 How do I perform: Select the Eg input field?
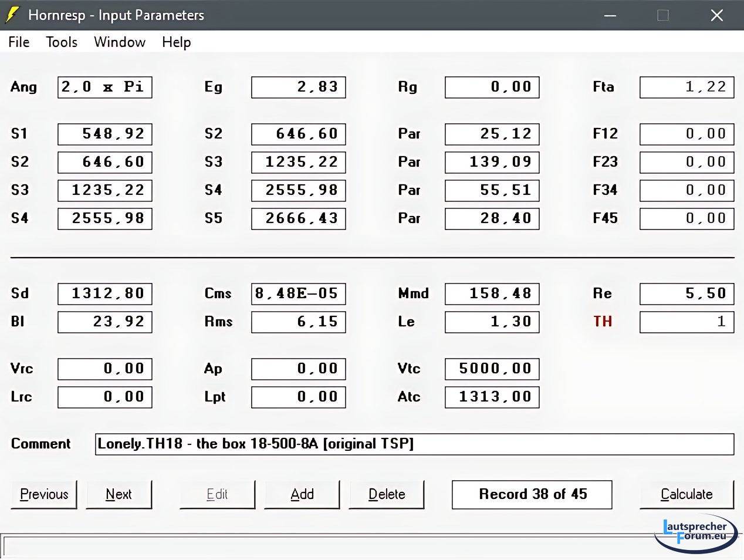tap(299, 87)
